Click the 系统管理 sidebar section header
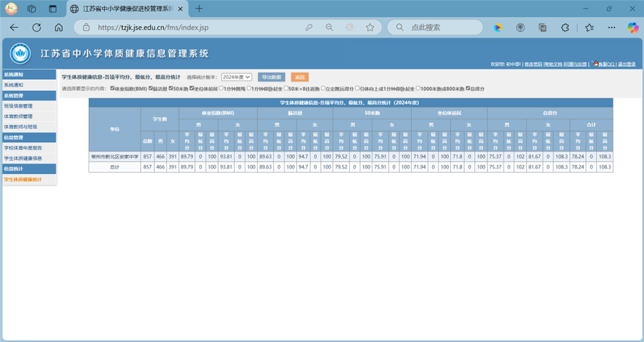Screen dimensions: 644x342 30,96
